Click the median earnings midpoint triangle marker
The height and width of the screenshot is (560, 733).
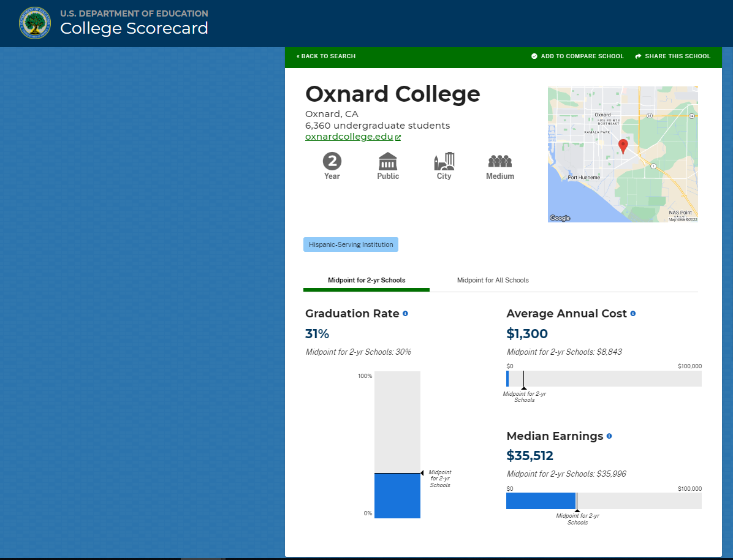pyautogui.click(x=577, y=510)
